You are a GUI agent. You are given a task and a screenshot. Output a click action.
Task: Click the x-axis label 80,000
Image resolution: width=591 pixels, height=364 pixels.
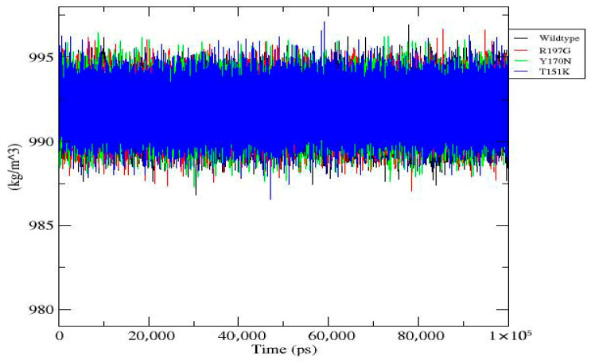pyautogui.click(x=421, y=335)
